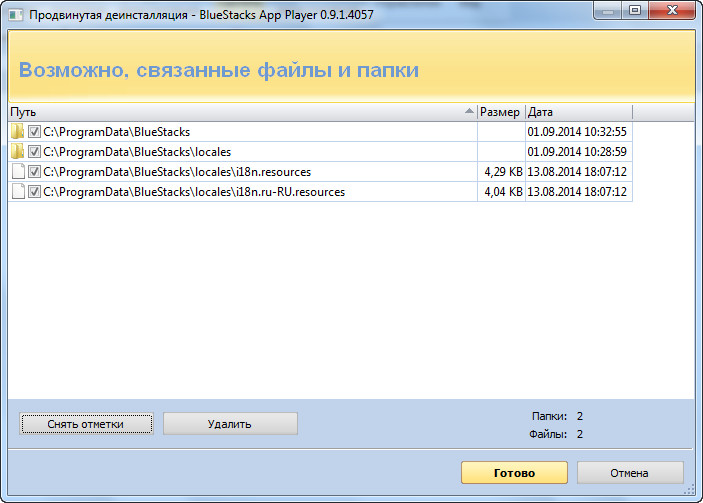The image size is (703, 503).
Task: Click the BlueStacks folder icon in first row
Action: [17, 132]
